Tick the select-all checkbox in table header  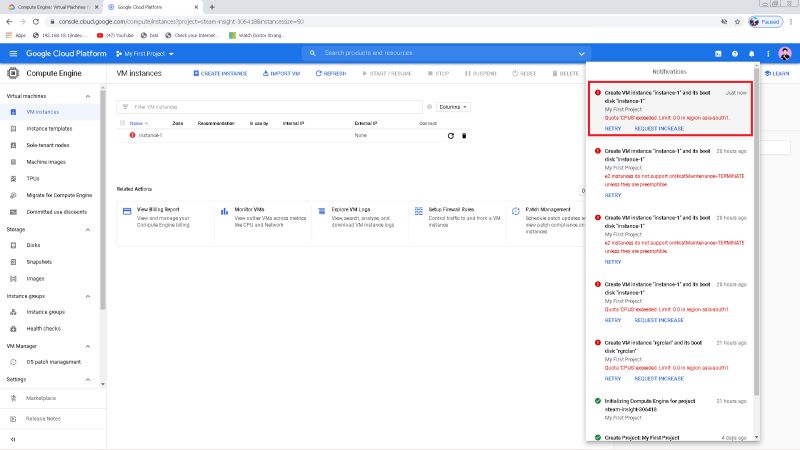point(122,123)
